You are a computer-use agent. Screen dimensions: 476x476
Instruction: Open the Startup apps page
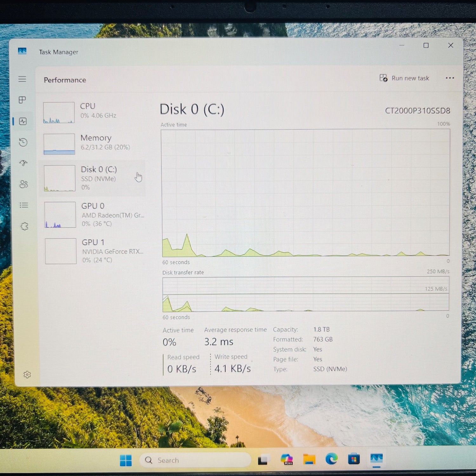(23, 163)
